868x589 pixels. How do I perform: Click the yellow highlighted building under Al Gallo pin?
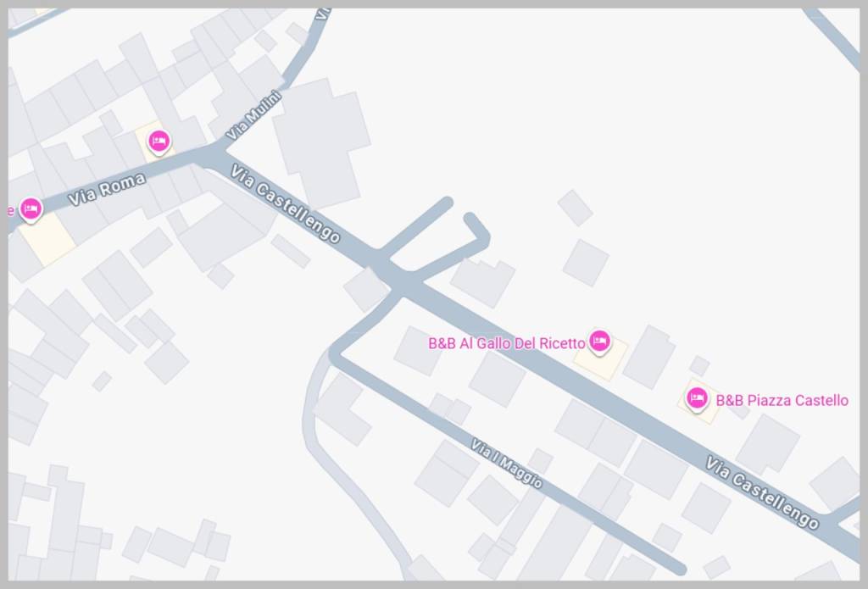(600, 358)
